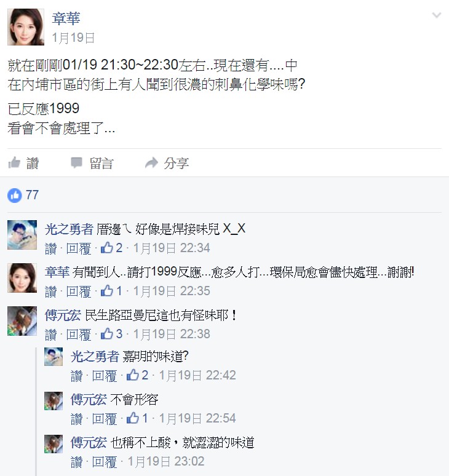Screen dimensions: 449x476
Task: Open 光之勇者's avatar on first comment
Action: point(22,235)
